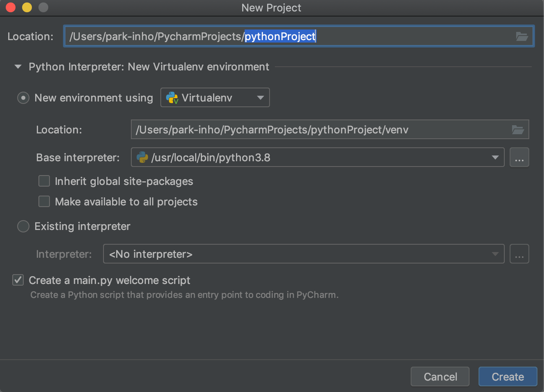
Task: Select New environment using radio button
Action: point(23,98)
